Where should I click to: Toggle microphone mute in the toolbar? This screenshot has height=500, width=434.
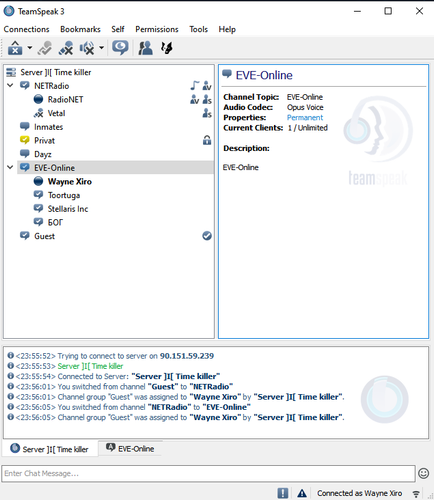click(x=66, y=48)
